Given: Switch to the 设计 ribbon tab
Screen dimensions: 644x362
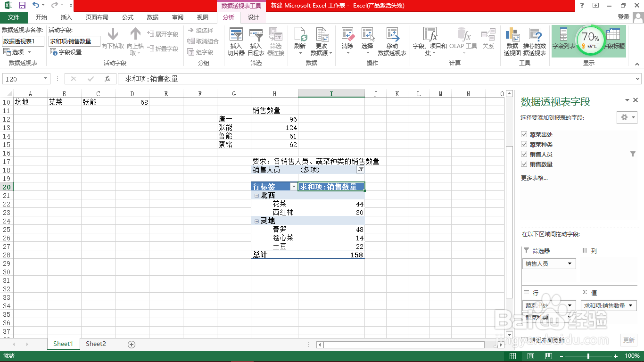Looking at the screenshot, I should 253,17.
